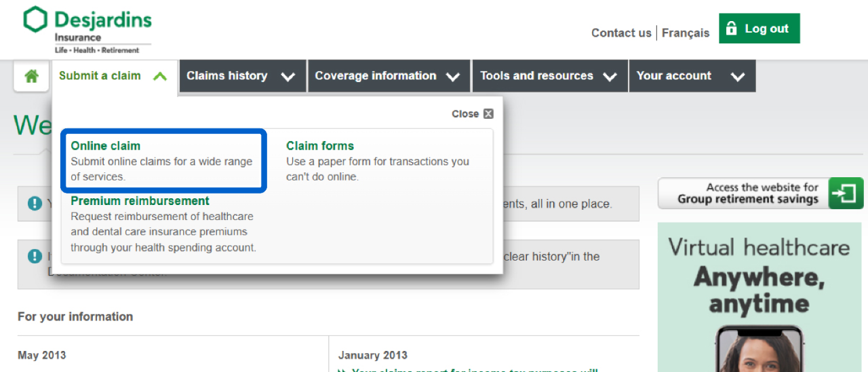The image size is (868, 372).
Task: Expand the Your account dropdown arrow
Action: coord(738,77)
